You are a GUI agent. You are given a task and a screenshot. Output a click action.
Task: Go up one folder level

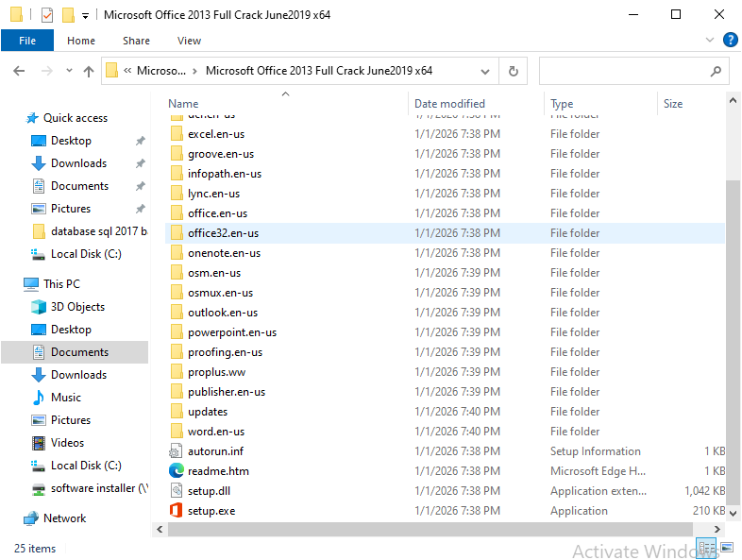click(x=89, y=71)
